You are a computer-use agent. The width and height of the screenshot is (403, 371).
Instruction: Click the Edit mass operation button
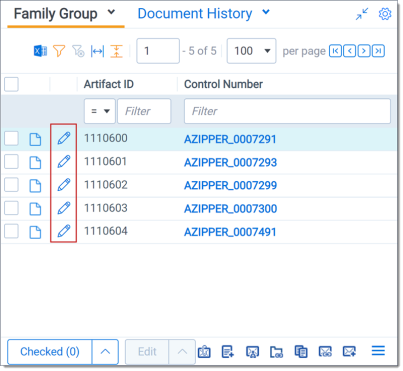(147, 352)
